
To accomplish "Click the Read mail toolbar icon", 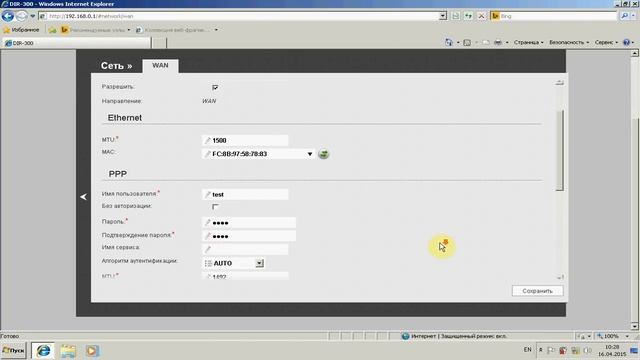I will pyautogui.click(x=486, y=42).
